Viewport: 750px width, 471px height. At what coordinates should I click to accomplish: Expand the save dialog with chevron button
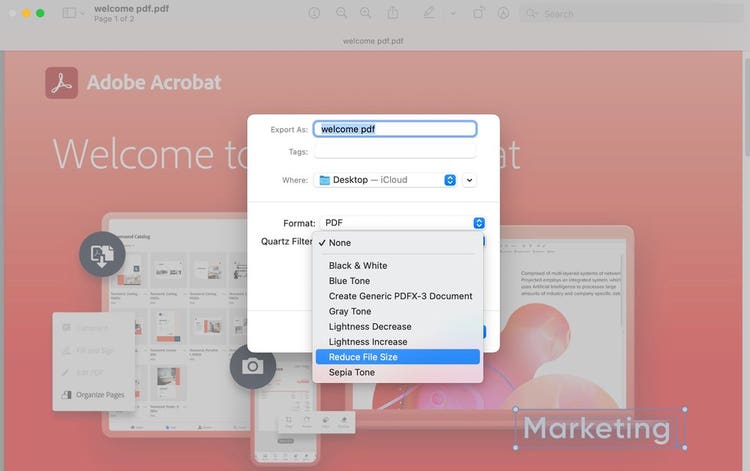[469, 180]
